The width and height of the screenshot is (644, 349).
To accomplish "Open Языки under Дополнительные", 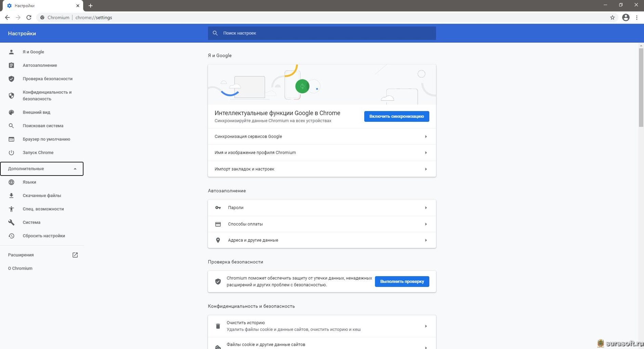I will (29, 182).
